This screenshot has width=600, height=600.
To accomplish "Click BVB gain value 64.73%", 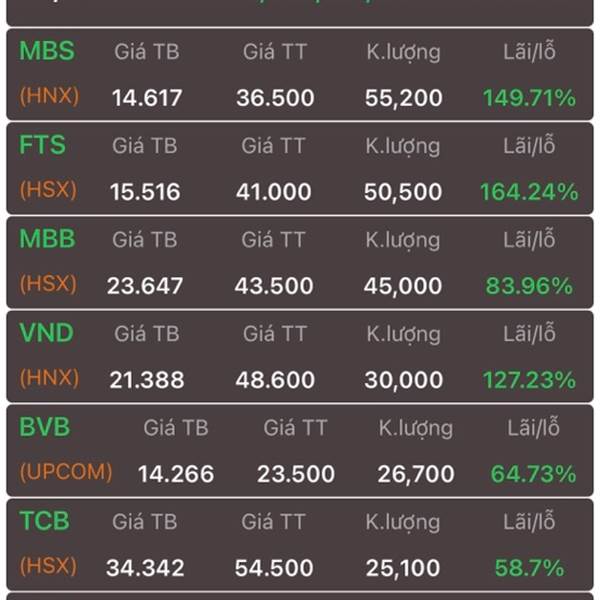I will pos(533,474).
